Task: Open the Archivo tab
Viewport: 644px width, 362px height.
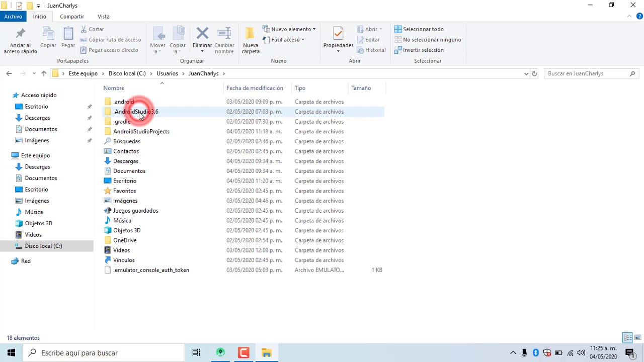Action: (x=13, y=17)
